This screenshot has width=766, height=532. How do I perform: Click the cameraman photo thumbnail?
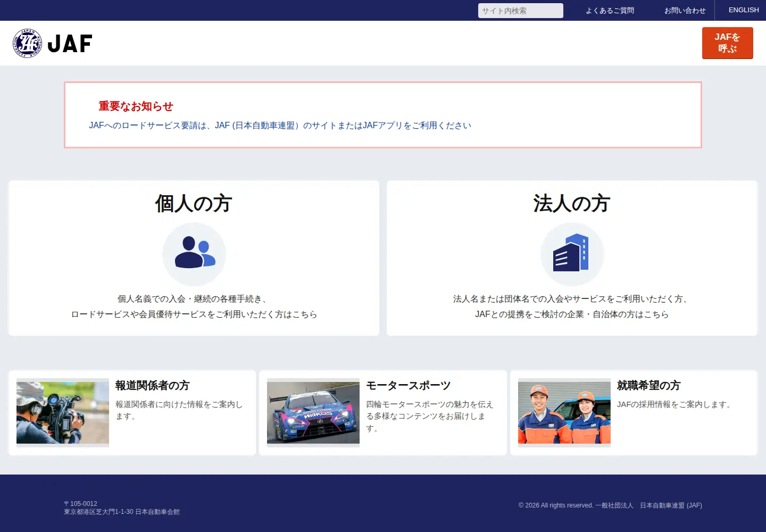click(63, 412)
